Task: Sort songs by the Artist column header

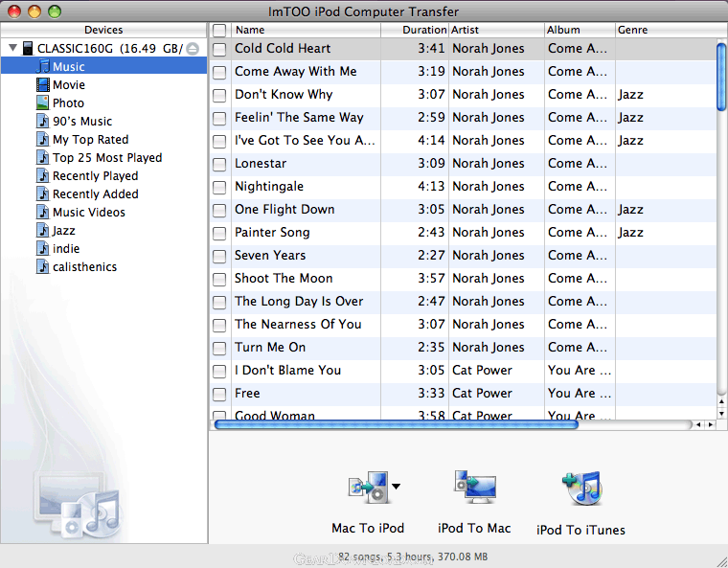Action: 495,31
